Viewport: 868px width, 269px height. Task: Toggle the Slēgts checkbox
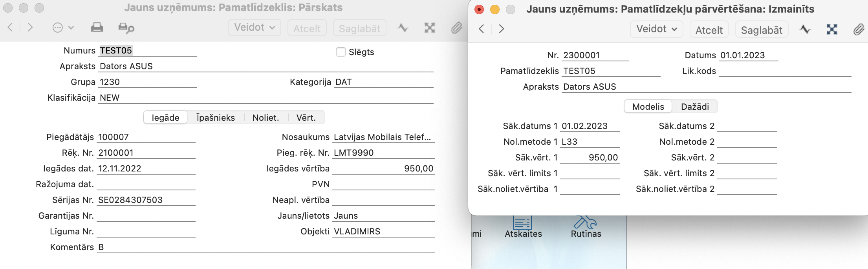click(x=341, y=52)
